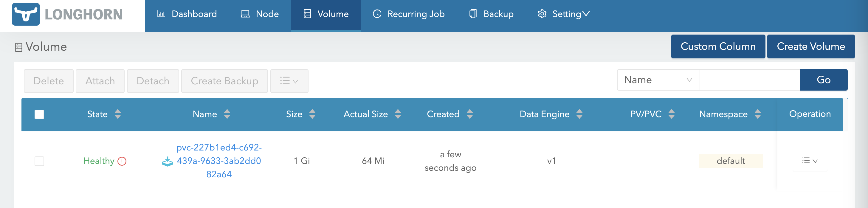Sort by the Namespace column arrows

(757, 114)
